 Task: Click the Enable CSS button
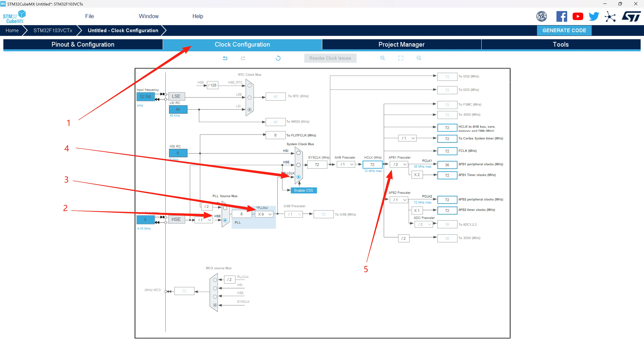click(304, 190)
